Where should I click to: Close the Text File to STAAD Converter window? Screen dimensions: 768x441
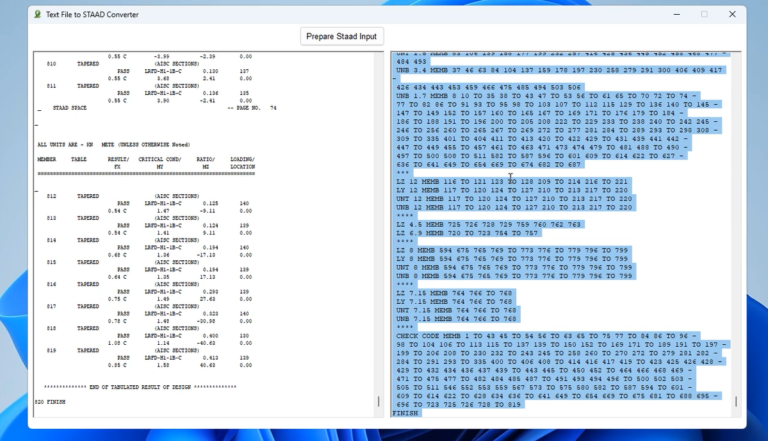click(732, 14)
